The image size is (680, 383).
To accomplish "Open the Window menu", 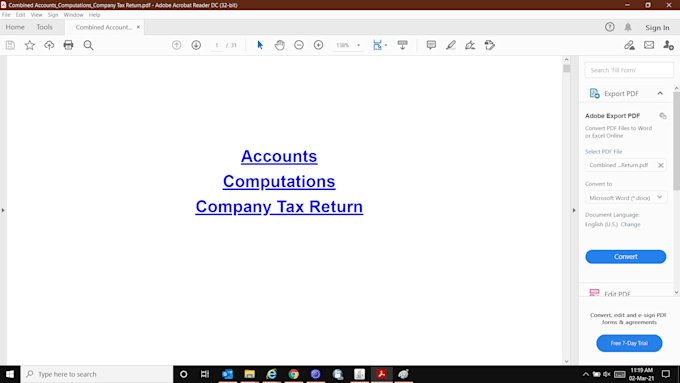I will click(x=73, y=15).
